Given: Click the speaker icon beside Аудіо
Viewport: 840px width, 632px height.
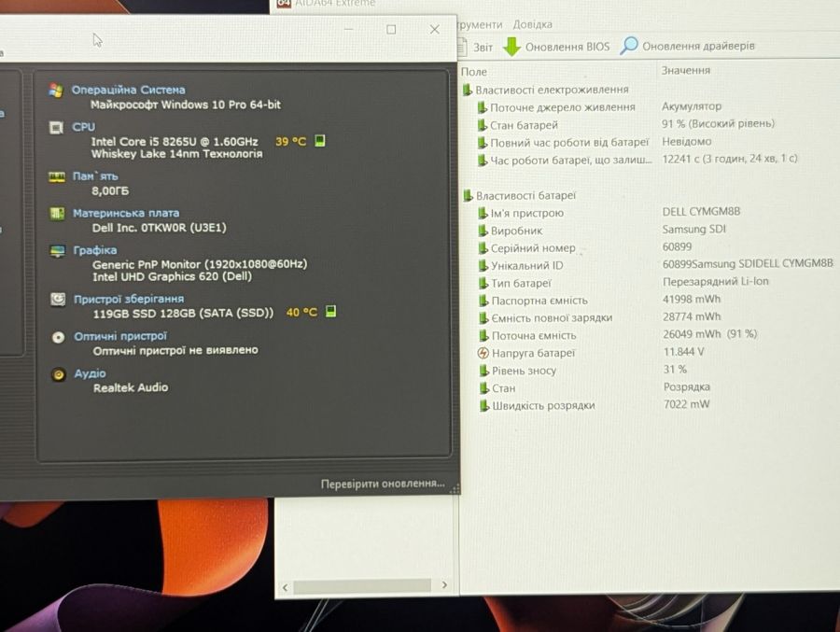Looking at the screenshot, I should [x=59, y=374].
